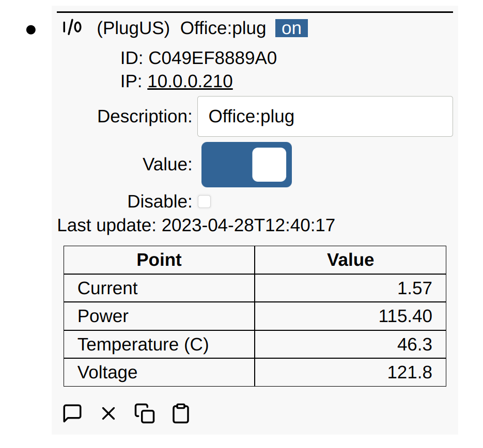Delete the node with the X icon
This screenshot has width=483, height=448.
pos(108,413)
